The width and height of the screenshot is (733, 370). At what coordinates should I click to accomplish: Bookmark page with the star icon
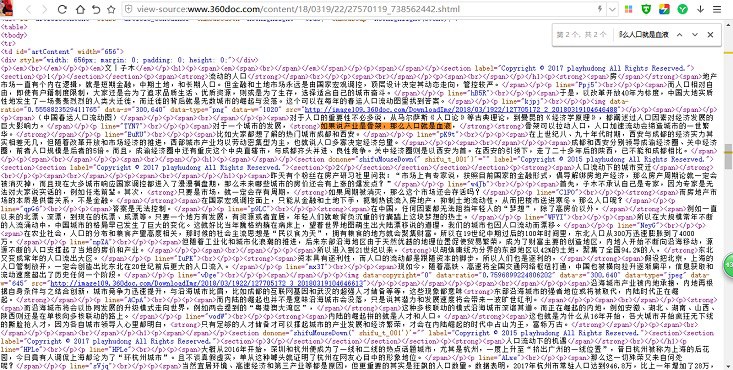click(x=111, y=9)
